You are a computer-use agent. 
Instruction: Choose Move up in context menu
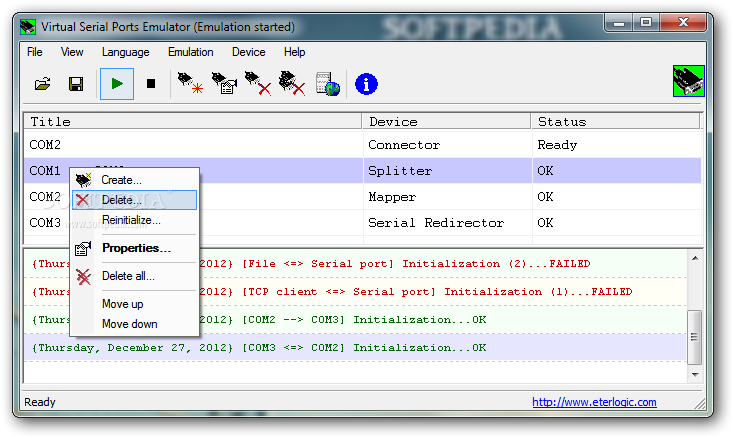(134, 304)
